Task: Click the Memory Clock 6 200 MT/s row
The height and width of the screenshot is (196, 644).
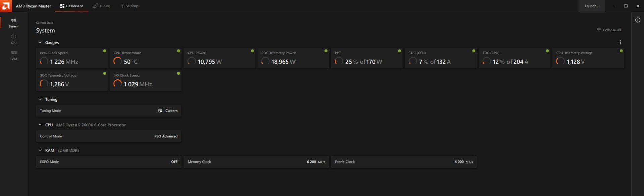Action: pos(256,162)
